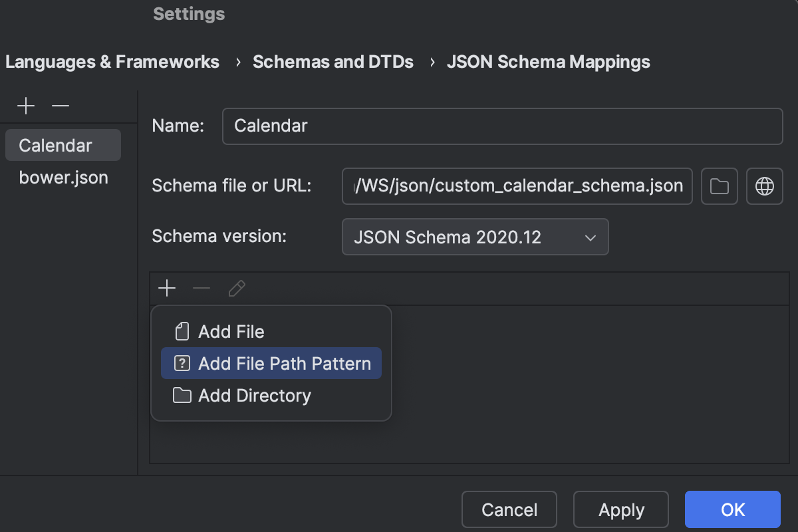
Task: Remove selected schema using the minus icon
Action: coord(60,106)
